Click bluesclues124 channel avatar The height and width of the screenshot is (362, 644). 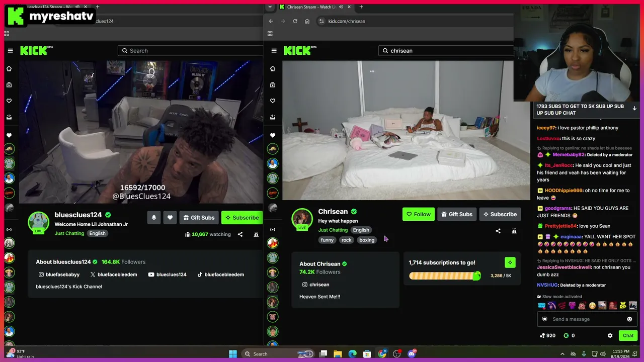(38, 222)
